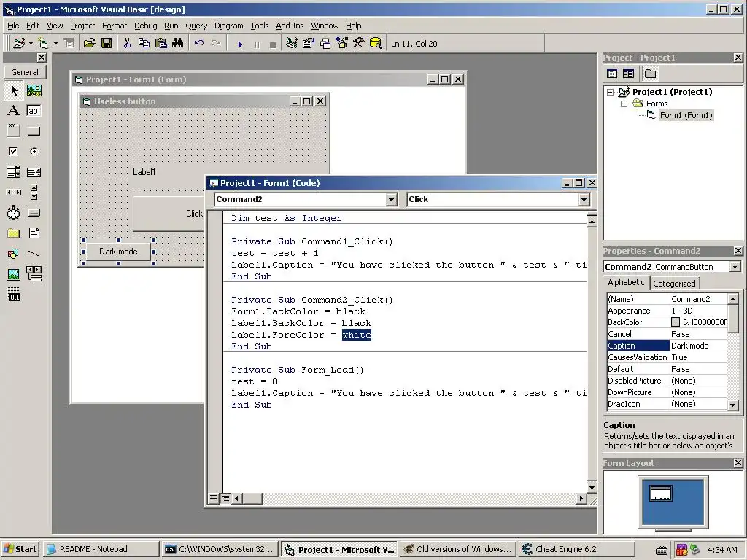747x560 pixels.
Task: Switch to the Categorized properties tab
Action: [x=674, y=284]
